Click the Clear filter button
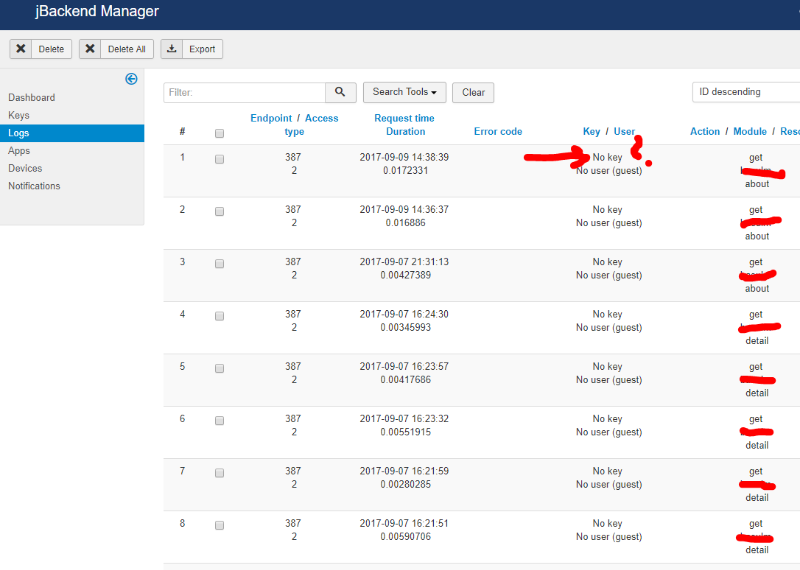800x570 pixels. (473, 92)
